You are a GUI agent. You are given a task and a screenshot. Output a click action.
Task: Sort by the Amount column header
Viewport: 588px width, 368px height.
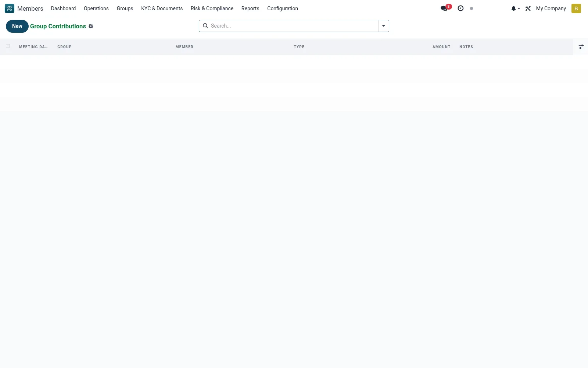[x=441, y=47]
